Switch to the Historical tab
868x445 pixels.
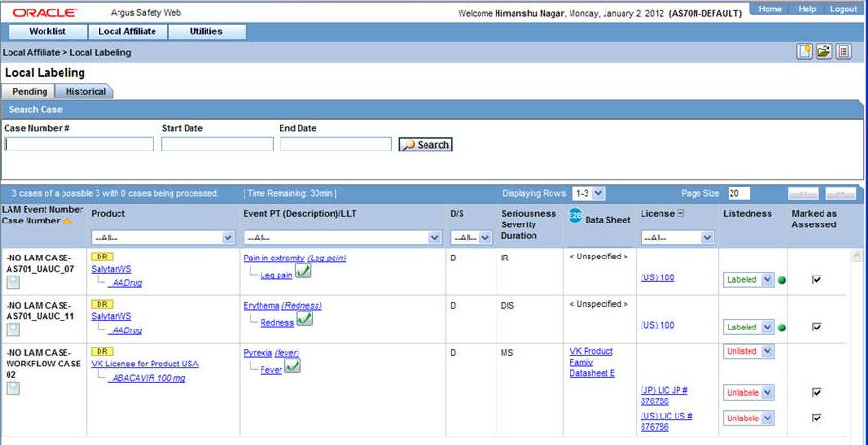click(85, 92)
